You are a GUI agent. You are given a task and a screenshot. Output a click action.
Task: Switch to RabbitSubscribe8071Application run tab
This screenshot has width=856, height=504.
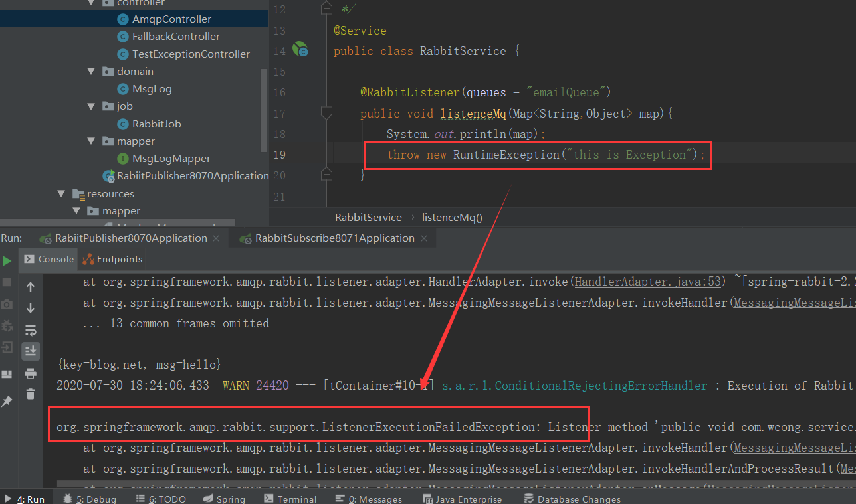coord(334,238)
